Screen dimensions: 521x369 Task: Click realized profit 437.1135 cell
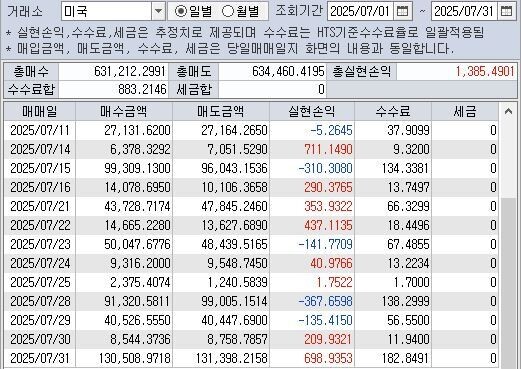point(312,225)
